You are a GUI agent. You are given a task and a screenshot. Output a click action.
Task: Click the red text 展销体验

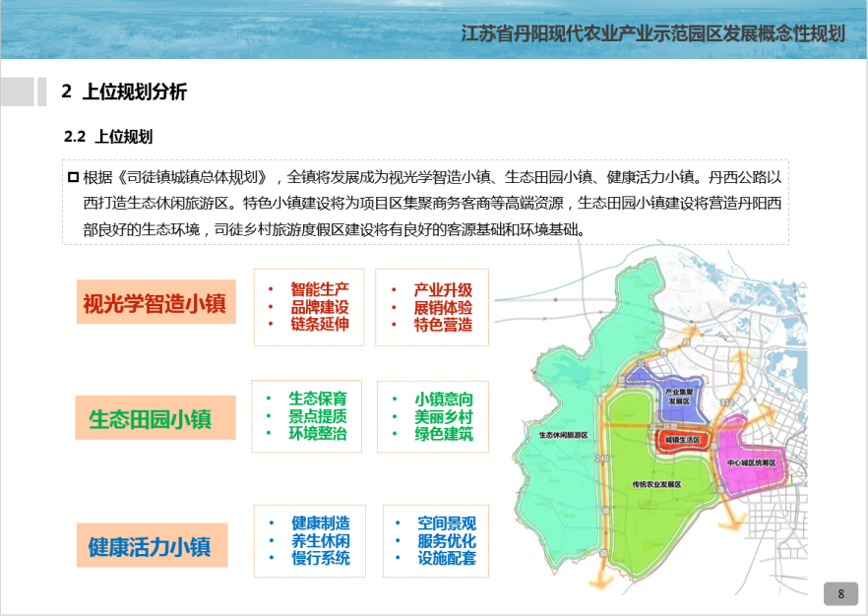point(443,307)
